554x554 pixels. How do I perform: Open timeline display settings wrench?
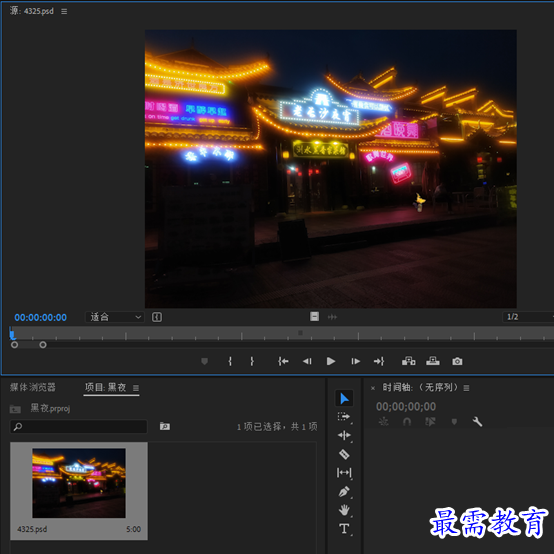477,421
